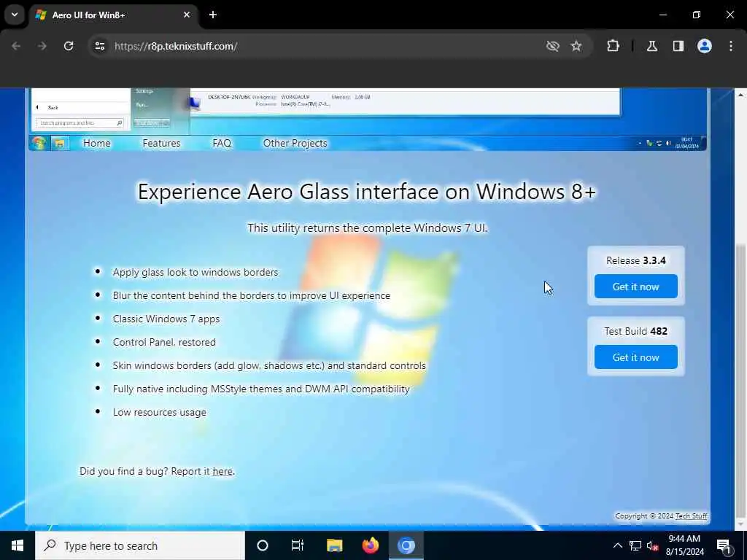Click the taskbar search box
The height and width of the screenshot is (560, 747).
pyautogui.click(x=140, y=545)
